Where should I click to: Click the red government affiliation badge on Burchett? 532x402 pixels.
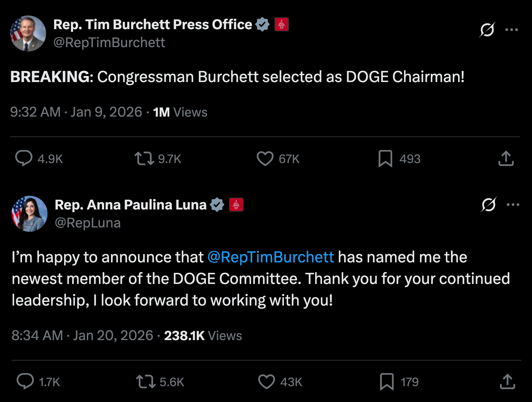[x=281, y=24]
